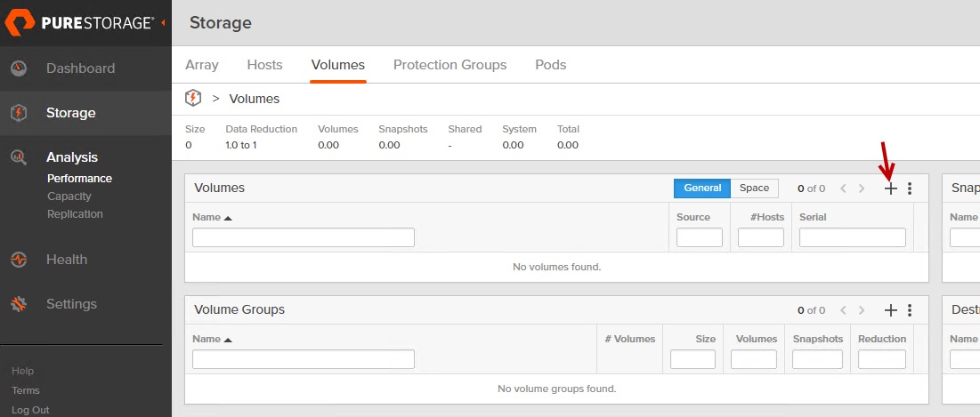This screenshot has width=980, height=417.
Task: Click the Pure Storage logo
Action: pos(79,23)
